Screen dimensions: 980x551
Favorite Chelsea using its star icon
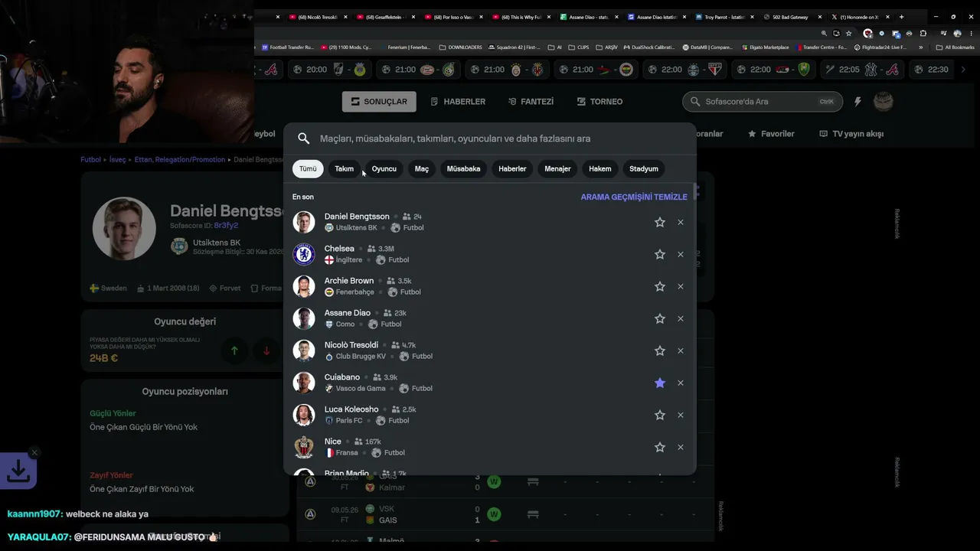660,254
